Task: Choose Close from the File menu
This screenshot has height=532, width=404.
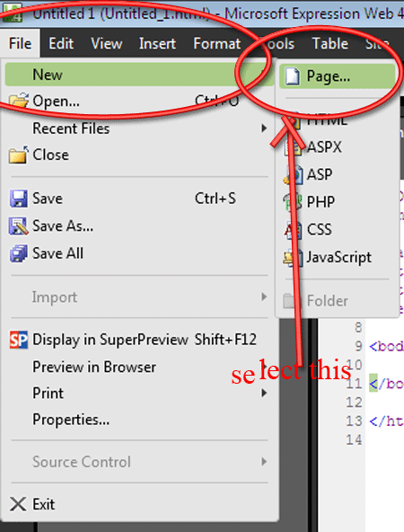Action: (x=139, y=155)
